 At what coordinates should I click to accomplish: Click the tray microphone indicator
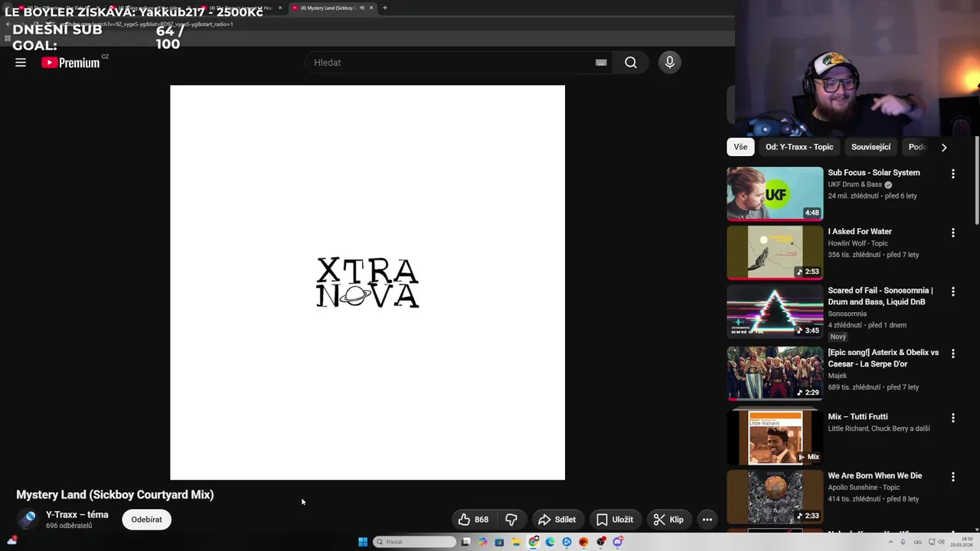pyautogui.click(x=903, y=542)
